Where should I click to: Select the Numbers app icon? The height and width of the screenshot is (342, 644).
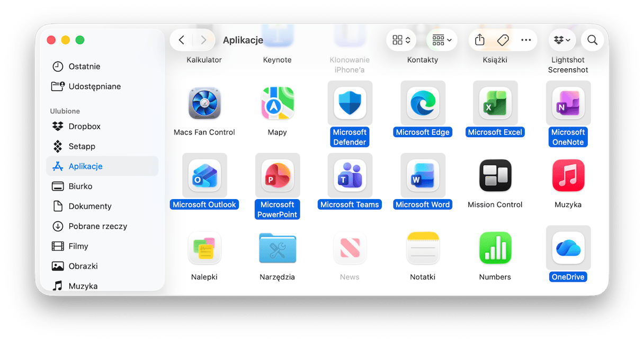(495, 248)
